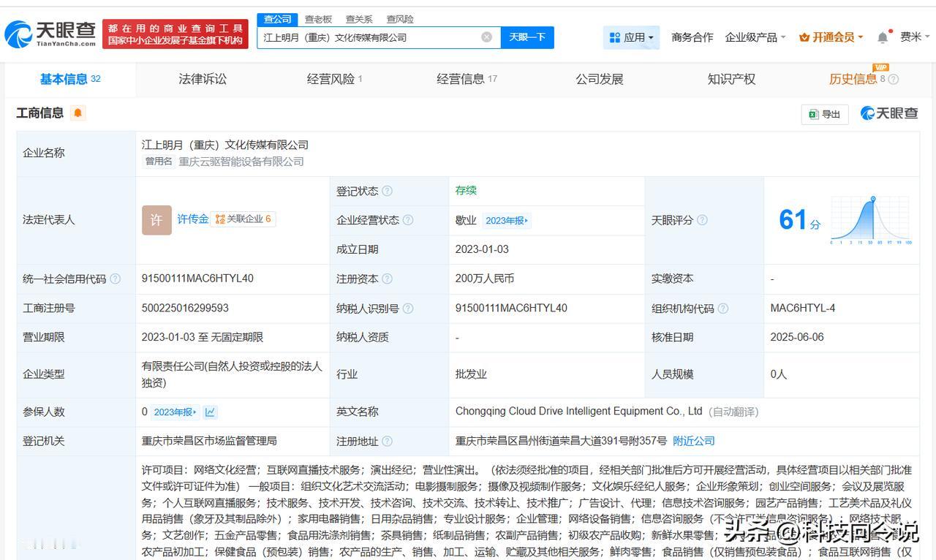
Task: Click the 天眼查 logo beside the export button
Action: pyautogui.click(x=889, y=113)
